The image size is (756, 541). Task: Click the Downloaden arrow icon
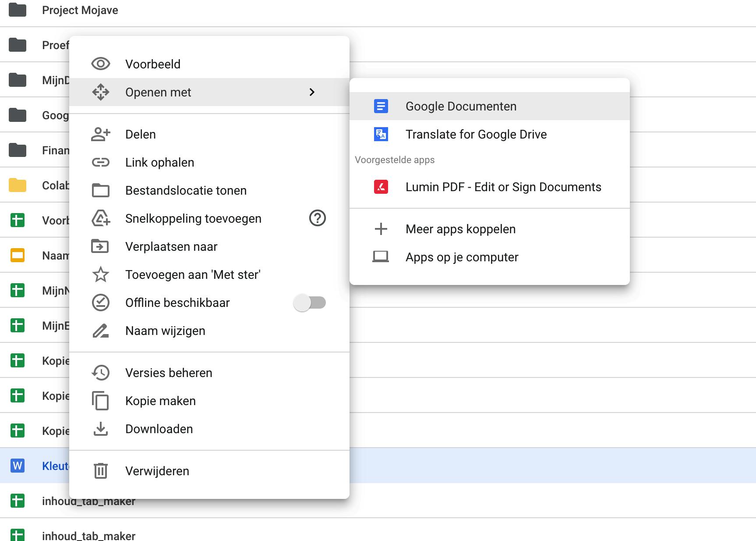(100, 429)
